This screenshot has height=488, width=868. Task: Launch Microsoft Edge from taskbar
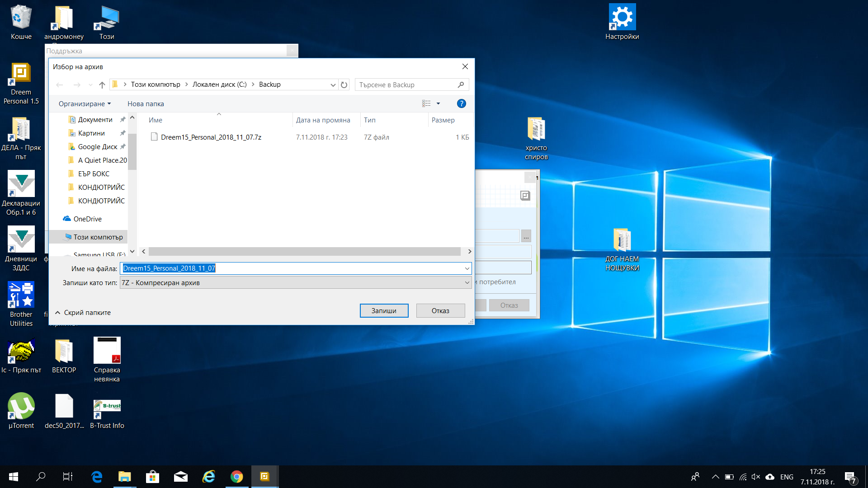(x=97, y=477)
